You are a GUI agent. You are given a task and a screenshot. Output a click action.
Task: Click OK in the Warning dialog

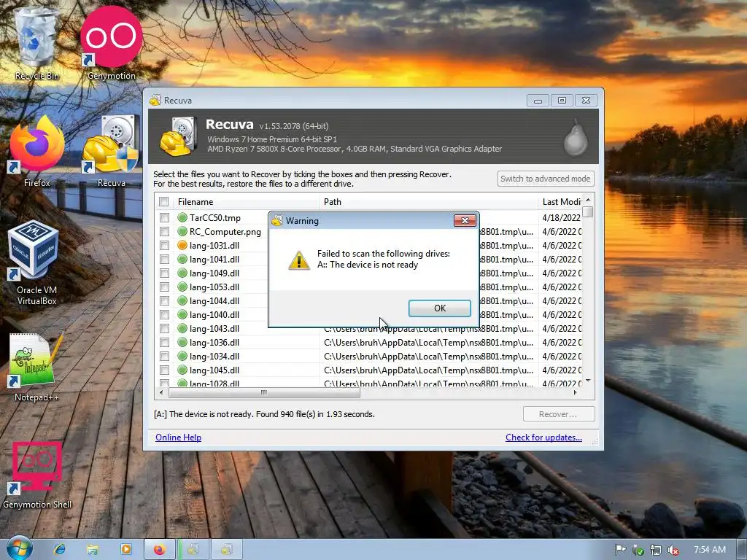[440, 308]
